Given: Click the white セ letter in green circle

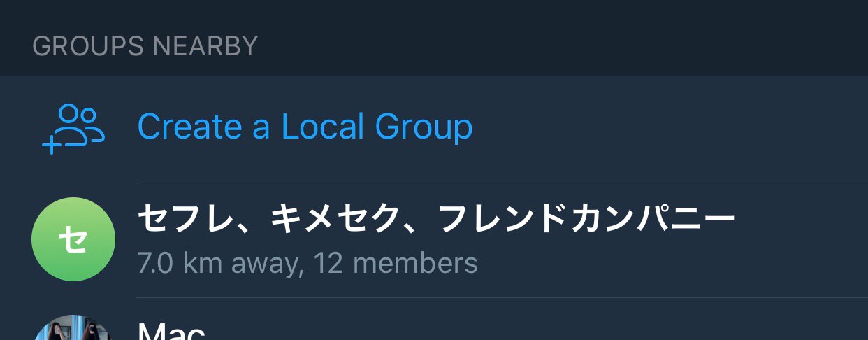Looking at the screenshot, I should (x=73, y=240).
